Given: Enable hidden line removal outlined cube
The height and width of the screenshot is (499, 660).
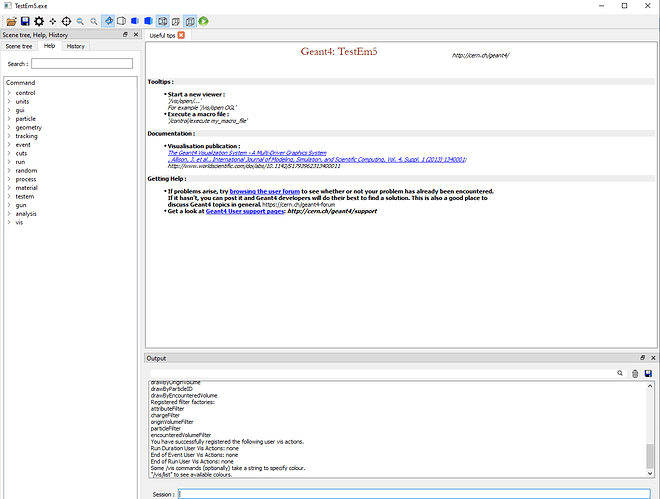Looking at the screenshot, I should pos(121,21).
